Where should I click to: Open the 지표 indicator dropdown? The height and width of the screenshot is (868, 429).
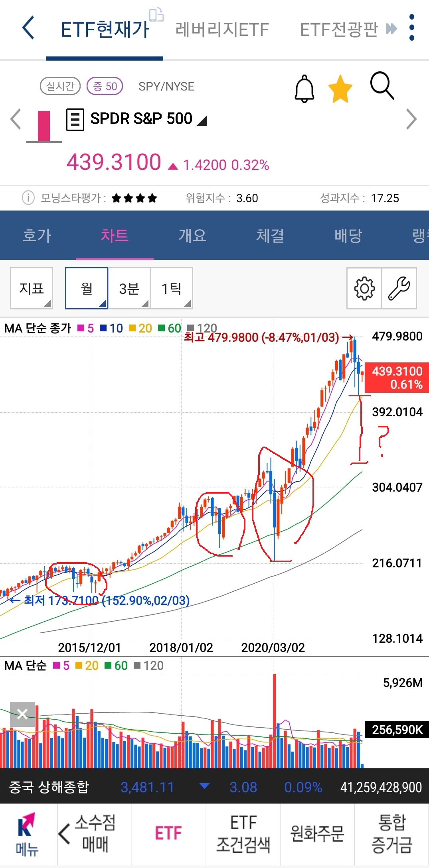(32, 288)
